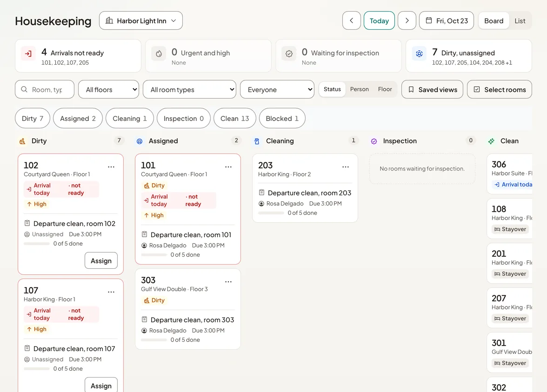Filter by the Inspection 0 chip
547x392 pixels.
[183, 119]
